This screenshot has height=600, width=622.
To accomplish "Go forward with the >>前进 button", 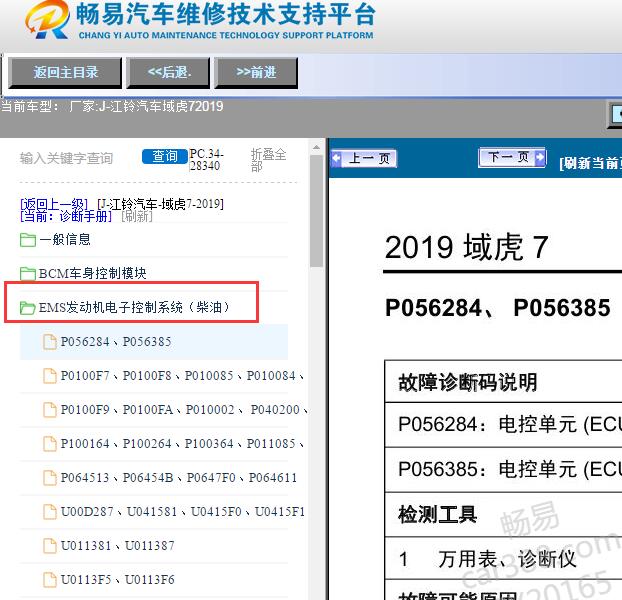I will pos(256,73).
